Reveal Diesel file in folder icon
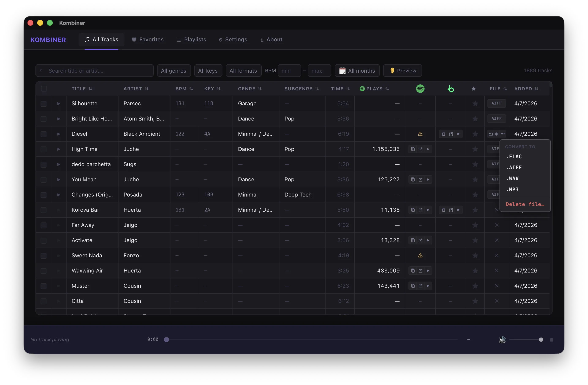588x385 pixels. click(491, 134)
